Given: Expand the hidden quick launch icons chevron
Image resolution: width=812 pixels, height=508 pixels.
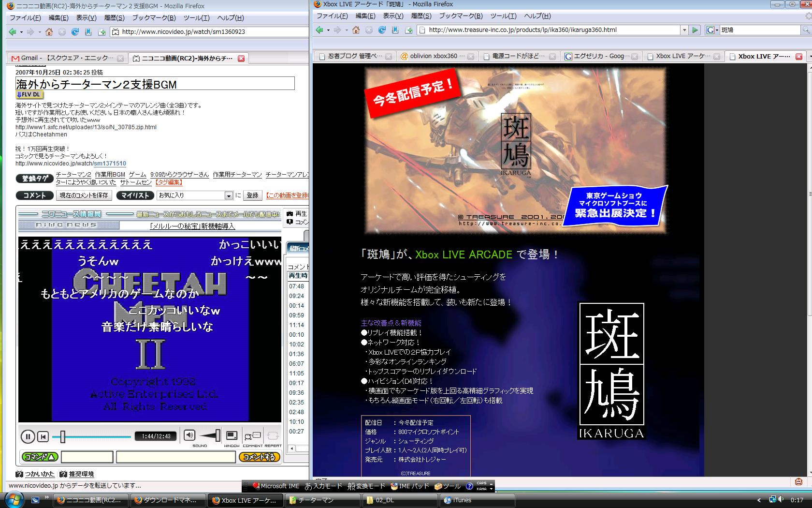Looking at the screenshot, I should click(x=46, y=497).
